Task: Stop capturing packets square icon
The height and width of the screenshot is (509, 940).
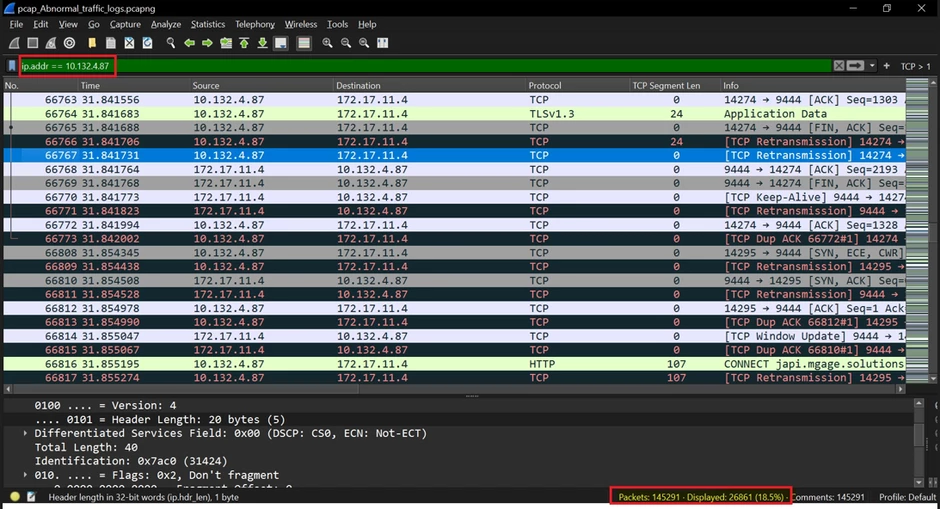Action: (x=33, y=43)
